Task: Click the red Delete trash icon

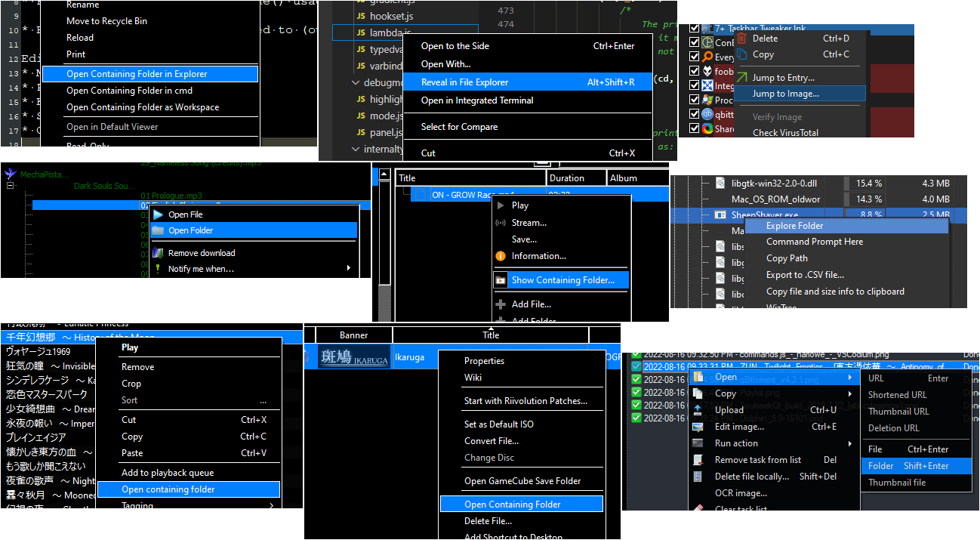Action: click(743, 38)
